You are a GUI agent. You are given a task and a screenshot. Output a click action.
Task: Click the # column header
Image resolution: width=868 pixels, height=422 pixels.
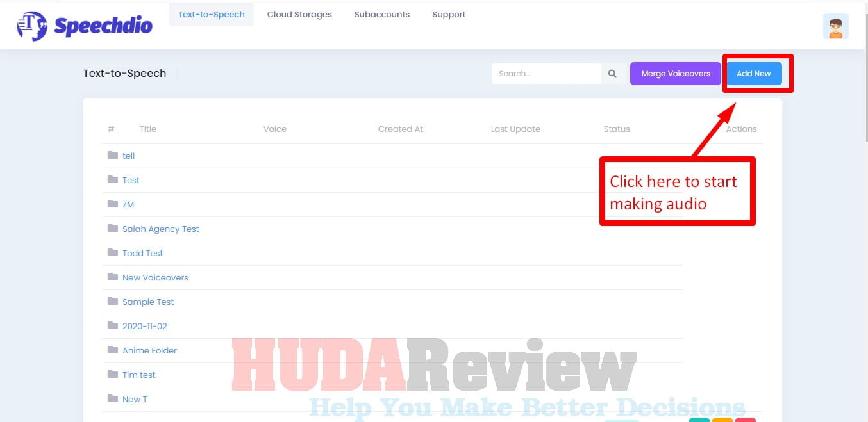pos(111,129)
